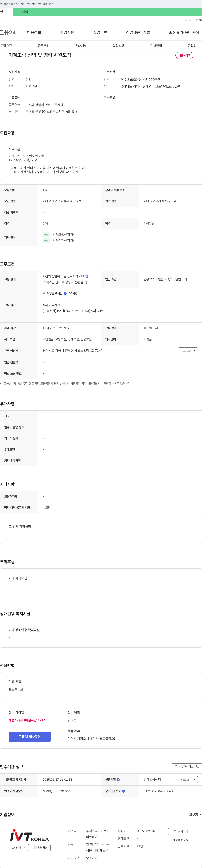Jump to 복리후생 section tab
This screenshot has height=868, width=202.
(x=118, y=46)
